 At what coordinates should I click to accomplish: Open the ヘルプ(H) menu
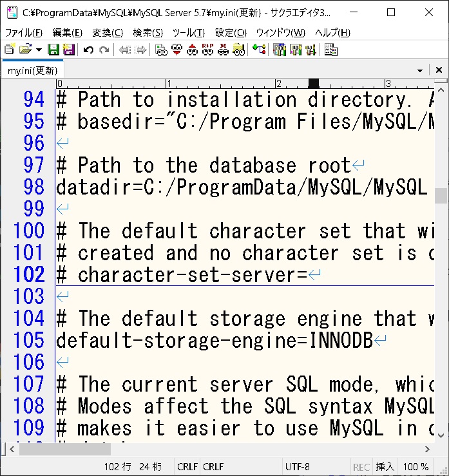click(333, 32)
